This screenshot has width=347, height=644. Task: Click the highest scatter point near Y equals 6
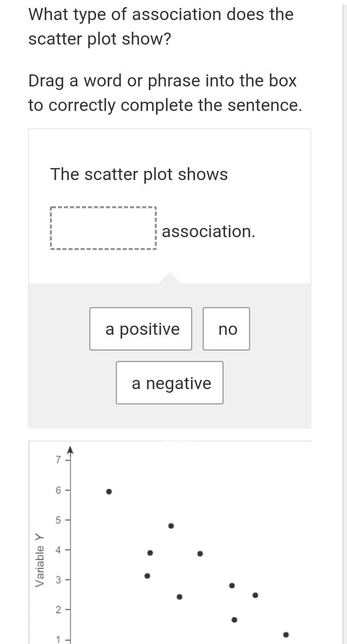click(x=109, y=491)
